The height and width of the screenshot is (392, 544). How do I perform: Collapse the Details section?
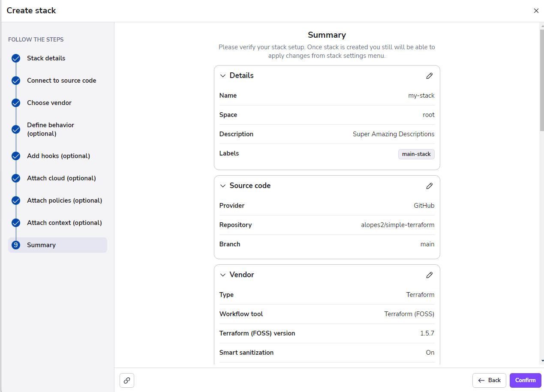click(x=222, y=75)
